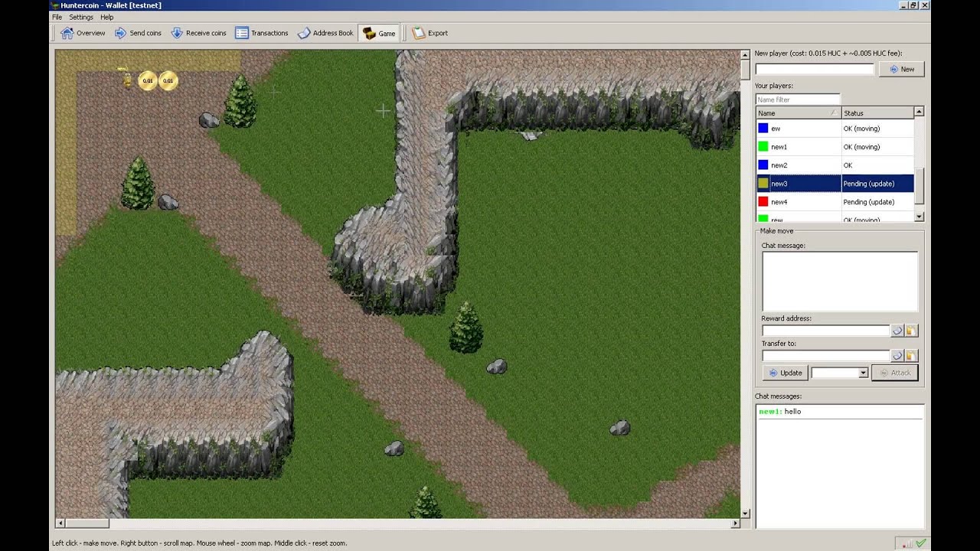
Task: Switch to the Game tab
Action: point(379,33)
